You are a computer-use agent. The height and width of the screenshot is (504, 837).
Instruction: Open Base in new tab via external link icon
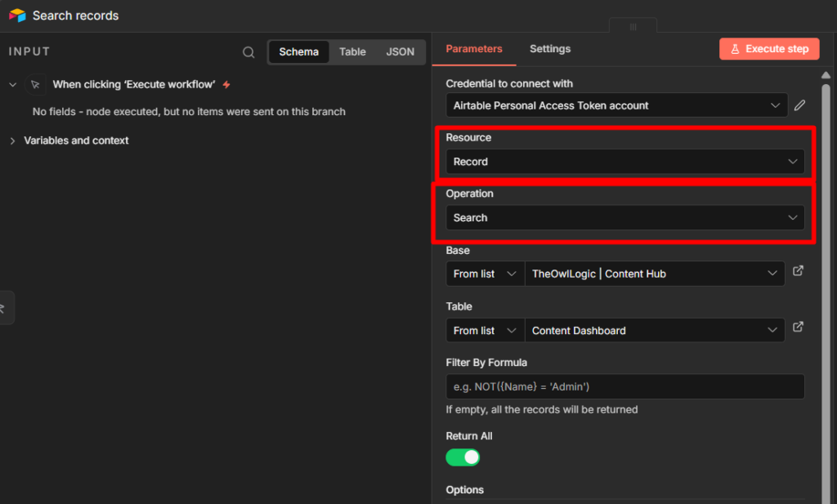click(x=799, y=271)
